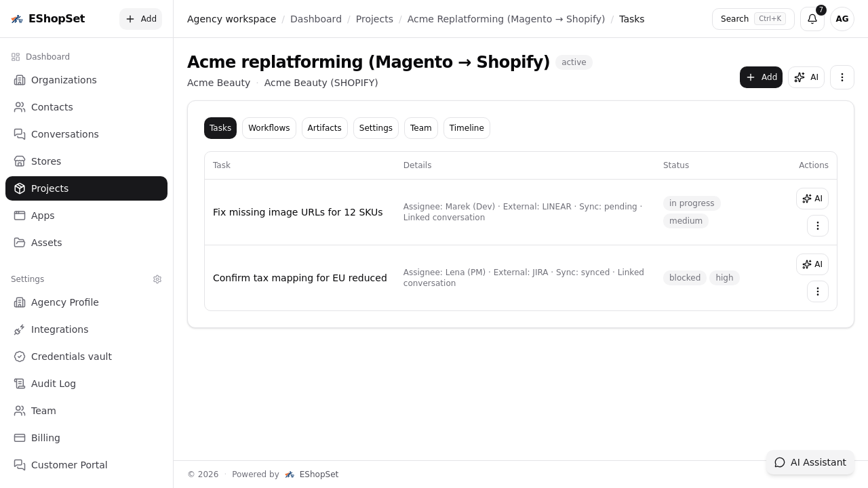
Task: Switch to the Timeline tab
Action: (467, 128)
